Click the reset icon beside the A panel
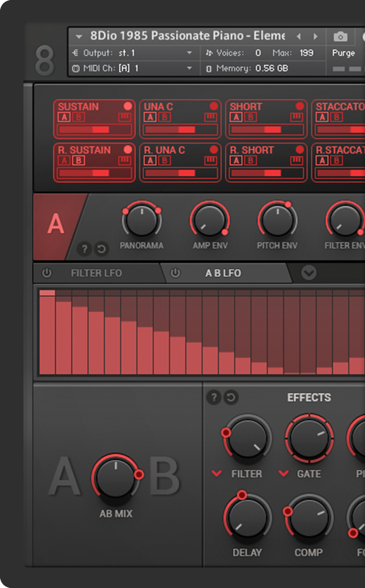Image resolution: width=365 pixels, height=588 pixels. pyautogui.click(x=101, y=249)
